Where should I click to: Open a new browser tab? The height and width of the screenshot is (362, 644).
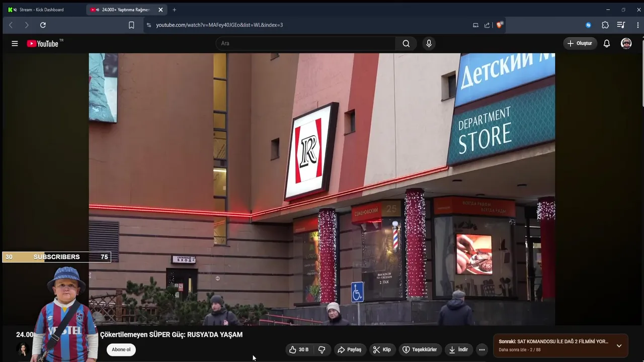[x=175, y=10]
